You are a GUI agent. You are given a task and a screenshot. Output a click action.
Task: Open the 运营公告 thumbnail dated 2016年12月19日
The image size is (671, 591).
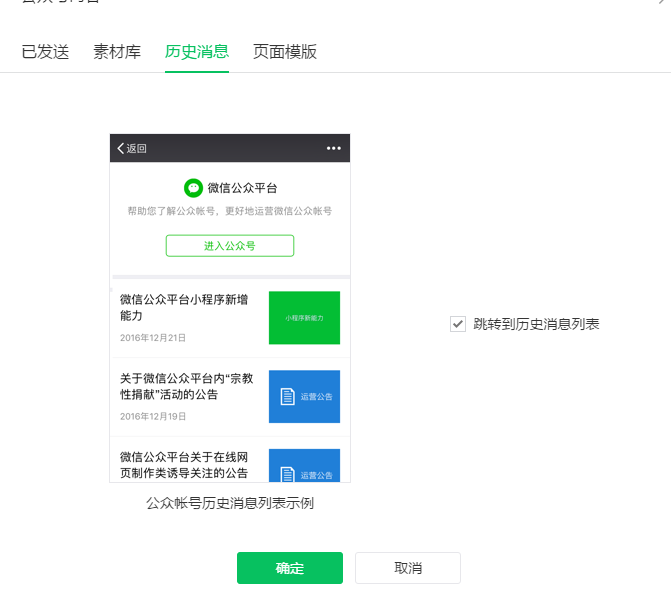(304, 396)
